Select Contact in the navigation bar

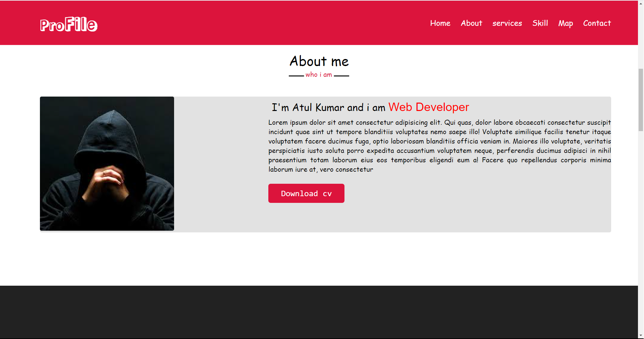pos(597,23)
